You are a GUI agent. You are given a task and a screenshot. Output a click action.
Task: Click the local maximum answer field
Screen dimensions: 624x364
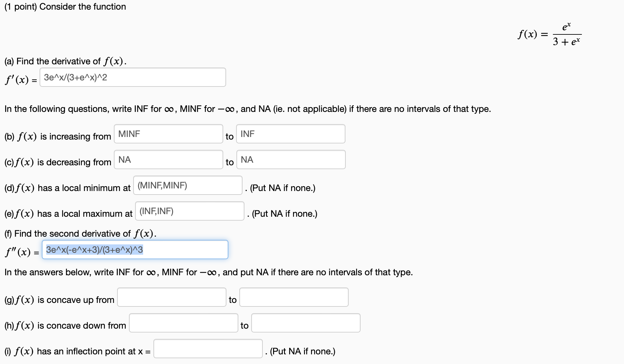coord(189,211)
